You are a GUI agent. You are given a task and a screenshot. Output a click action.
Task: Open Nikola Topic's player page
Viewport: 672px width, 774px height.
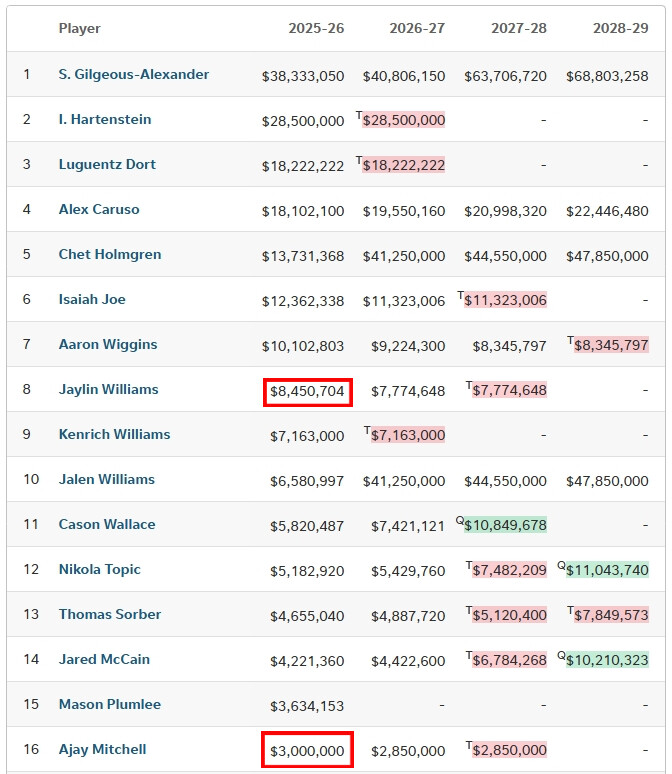pos(100,570)
